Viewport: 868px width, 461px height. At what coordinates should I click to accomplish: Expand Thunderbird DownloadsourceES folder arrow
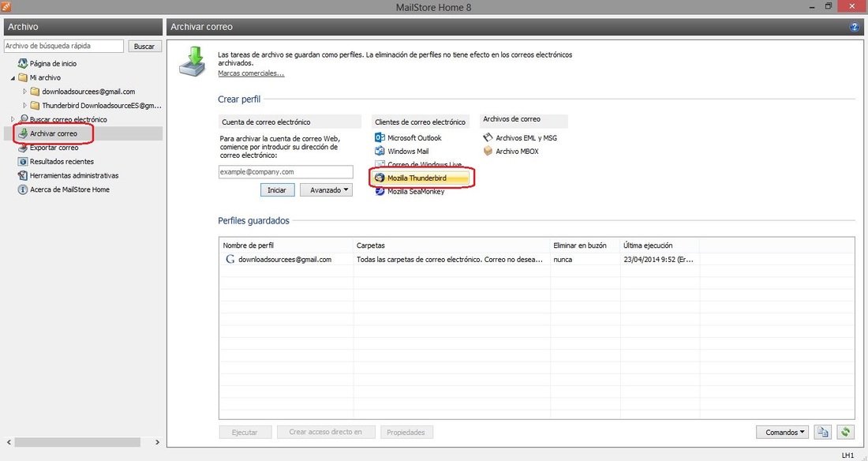point(25,105)
